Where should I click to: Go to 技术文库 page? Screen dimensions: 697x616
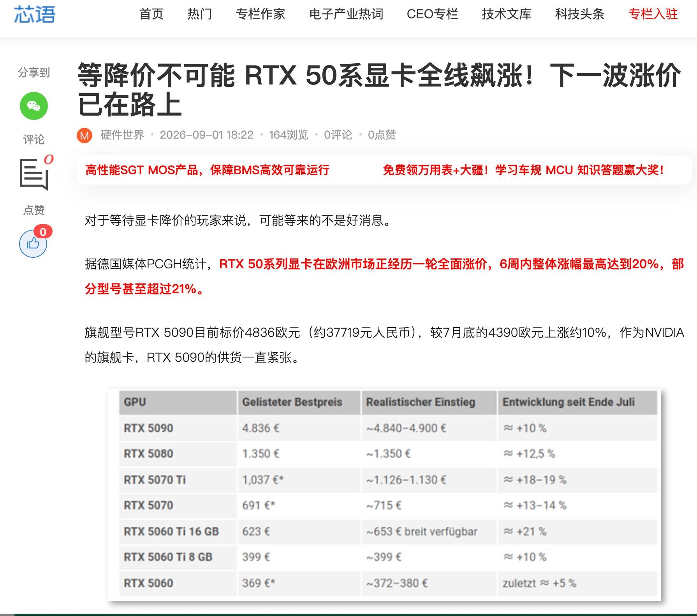click(x=507, y=14)
